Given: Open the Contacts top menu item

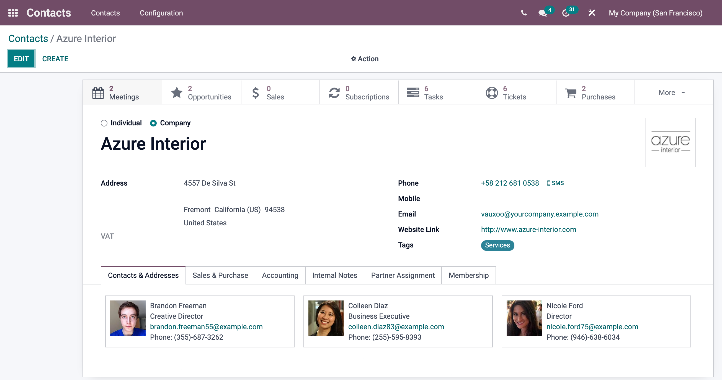Looking at the screenshot, I should coord(105,13).
